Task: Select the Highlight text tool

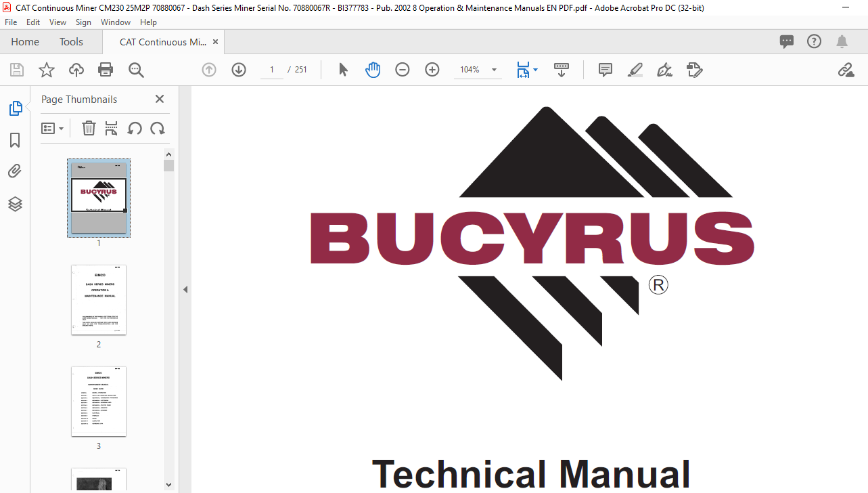Action: [635, 70]
